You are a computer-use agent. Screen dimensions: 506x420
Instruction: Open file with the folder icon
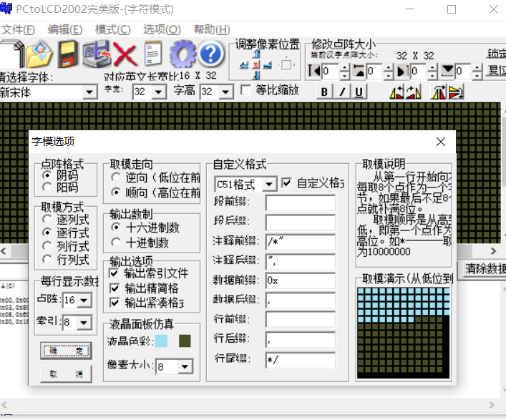[x=39, y=54]
